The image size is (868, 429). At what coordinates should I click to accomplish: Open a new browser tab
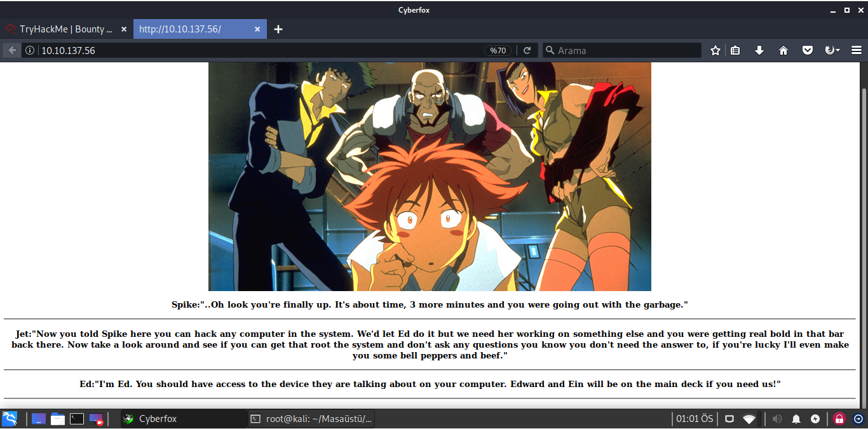(x=278, y=29)
